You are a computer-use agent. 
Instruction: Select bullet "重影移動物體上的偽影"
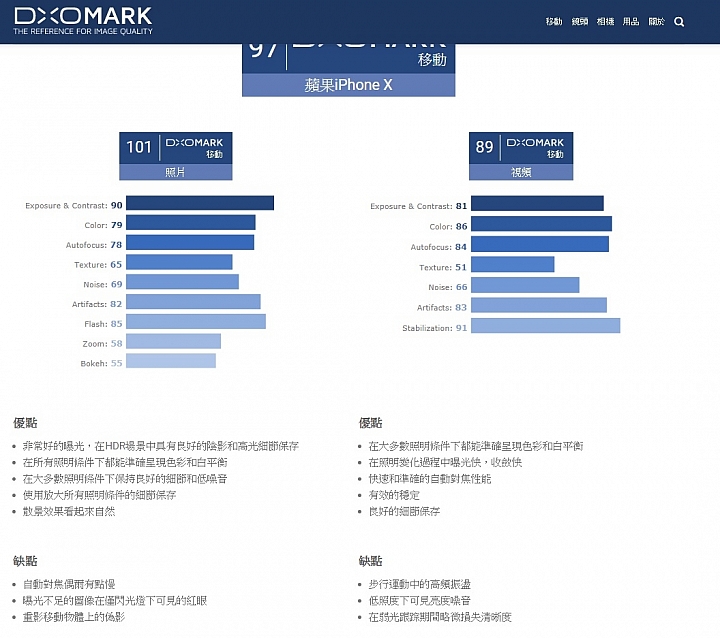pos(74,617)
